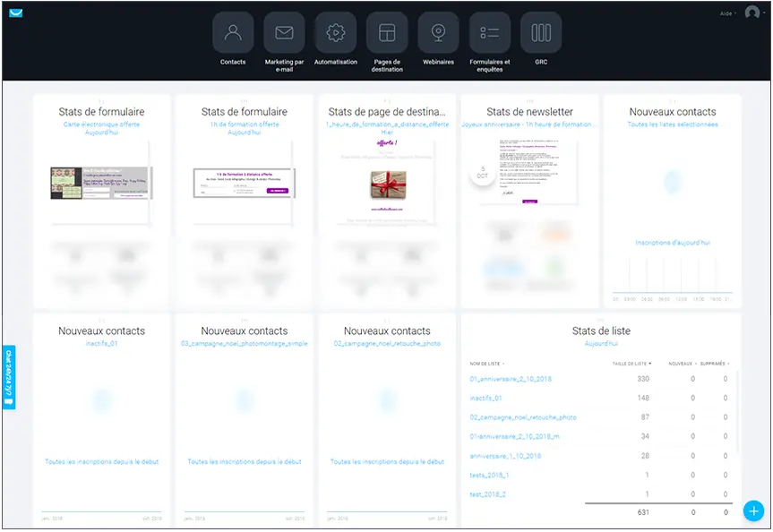Click the scrollbar in Stats de liste table

(737, 412)
